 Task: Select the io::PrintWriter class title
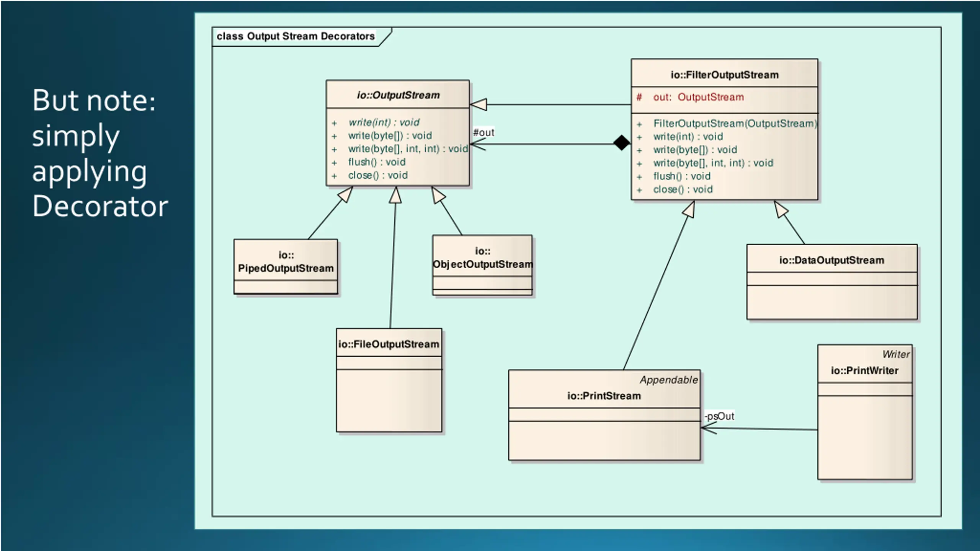[864, 371]
